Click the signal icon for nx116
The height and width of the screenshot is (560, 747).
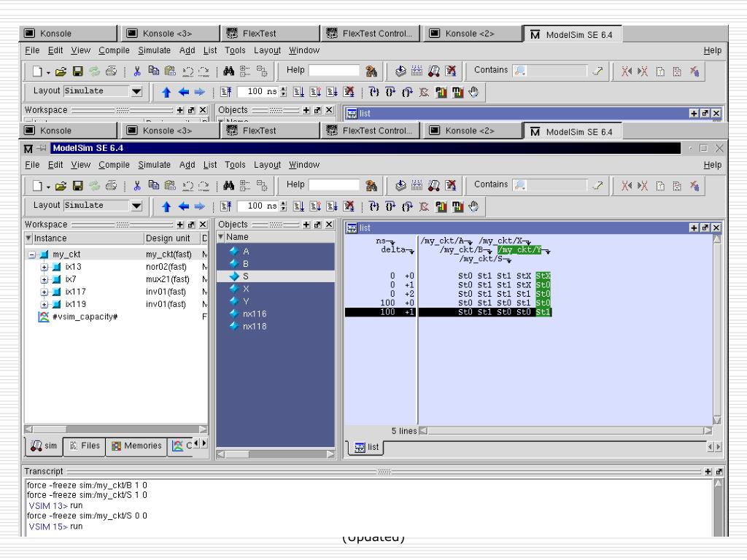click(x=234, y=314)
